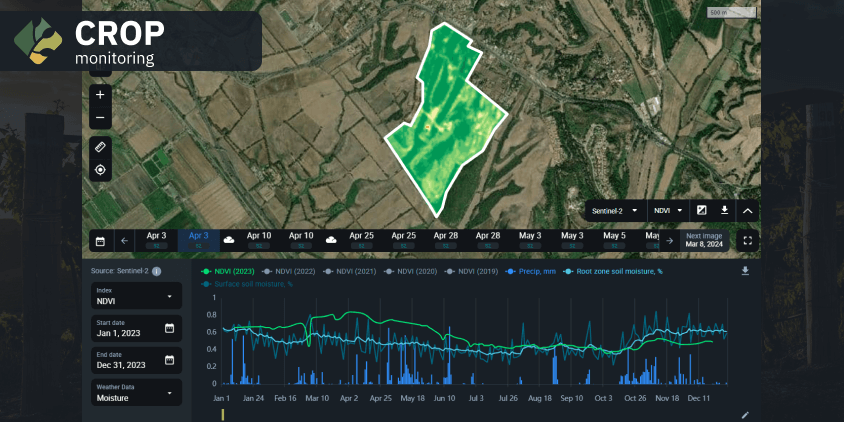Viewport: 844px width, 422px height.
Task: Center map on current location target icon
Action: (100, 170)
